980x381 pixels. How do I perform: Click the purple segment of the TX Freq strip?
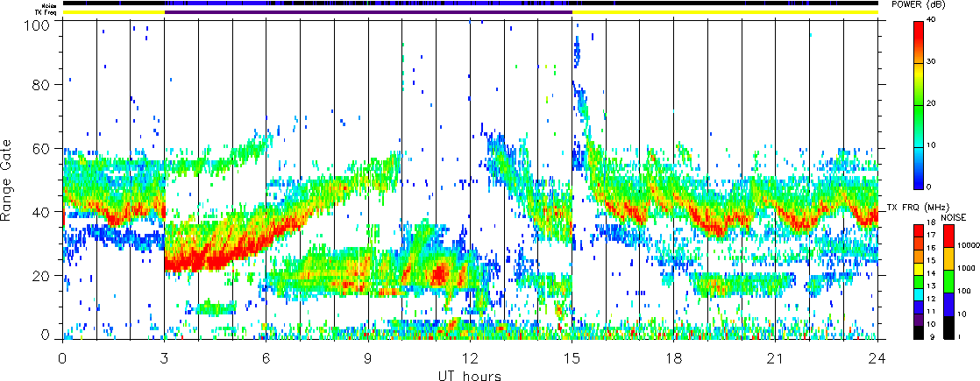tap(368, 12)
